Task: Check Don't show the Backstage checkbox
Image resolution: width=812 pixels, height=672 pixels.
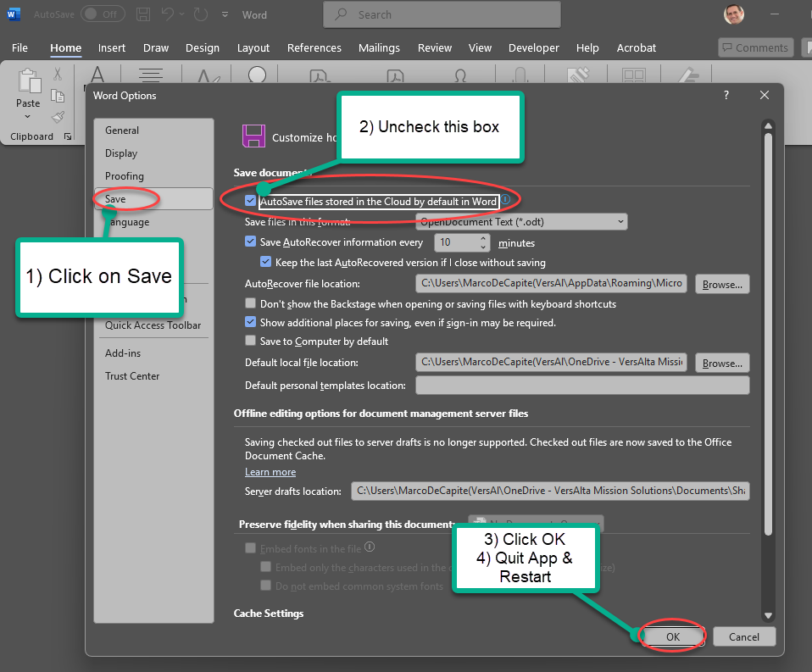Action: pos(250,303)
